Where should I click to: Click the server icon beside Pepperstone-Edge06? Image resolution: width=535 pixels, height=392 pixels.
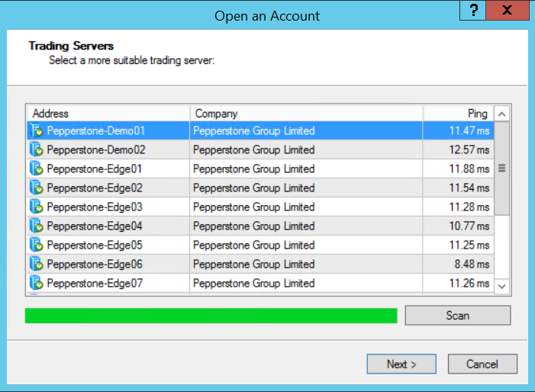pos(37,264)
